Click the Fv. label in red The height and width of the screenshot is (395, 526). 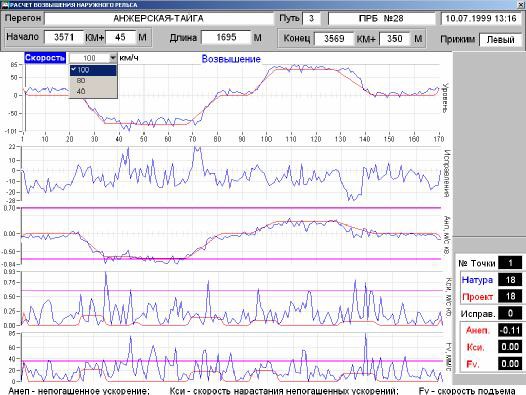tap(473, 364)
